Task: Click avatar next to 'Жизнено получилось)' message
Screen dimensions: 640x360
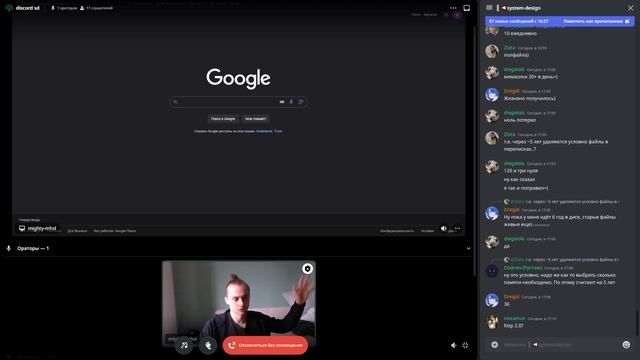Action: (x=492, y=95)
